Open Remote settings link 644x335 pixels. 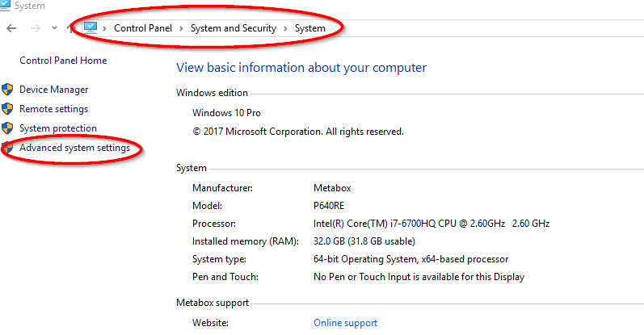[54, 109]
